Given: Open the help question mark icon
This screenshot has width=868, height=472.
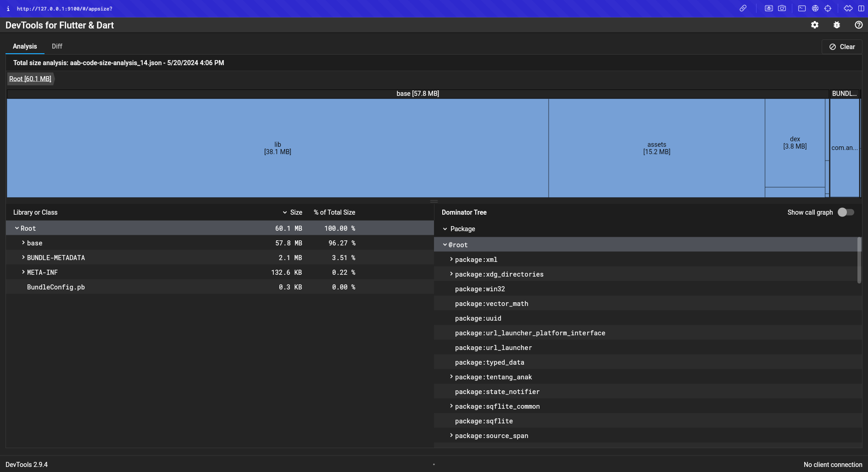Looking at the screenshot, I should pyautogui.click(x=858, y=25).
